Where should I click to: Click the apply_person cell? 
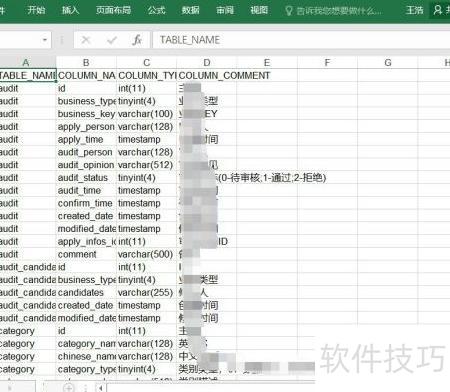[x=87, y=127]
